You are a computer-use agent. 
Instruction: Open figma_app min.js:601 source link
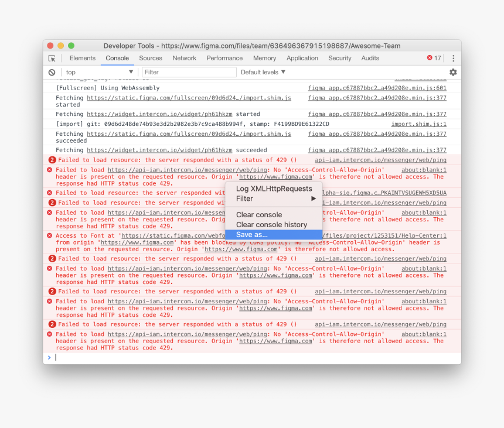pyautogui.click(x=377, y=88)
